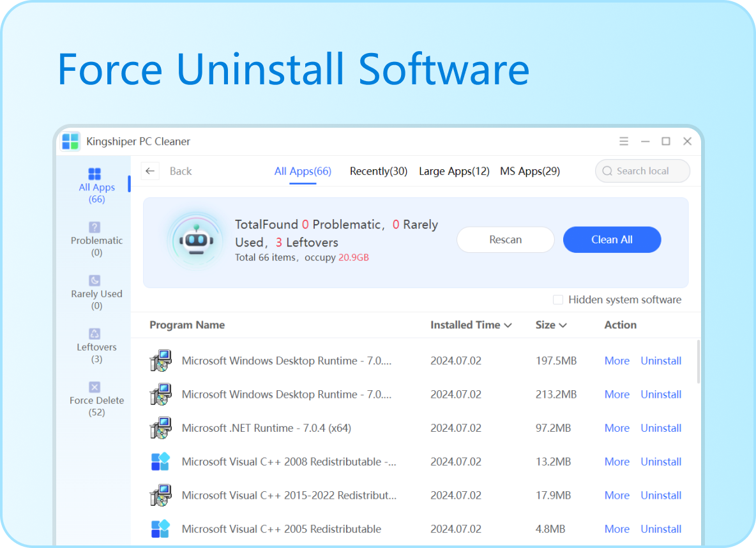The height and width of the screenshot is (548, 756).
Task: Click the Action column header
Action: point(620,325)
